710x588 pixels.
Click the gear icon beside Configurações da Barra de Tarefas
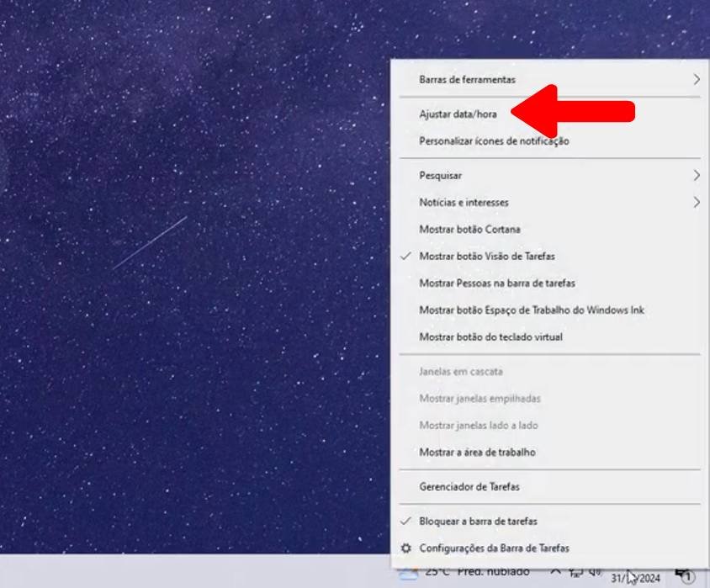[406, 548]
